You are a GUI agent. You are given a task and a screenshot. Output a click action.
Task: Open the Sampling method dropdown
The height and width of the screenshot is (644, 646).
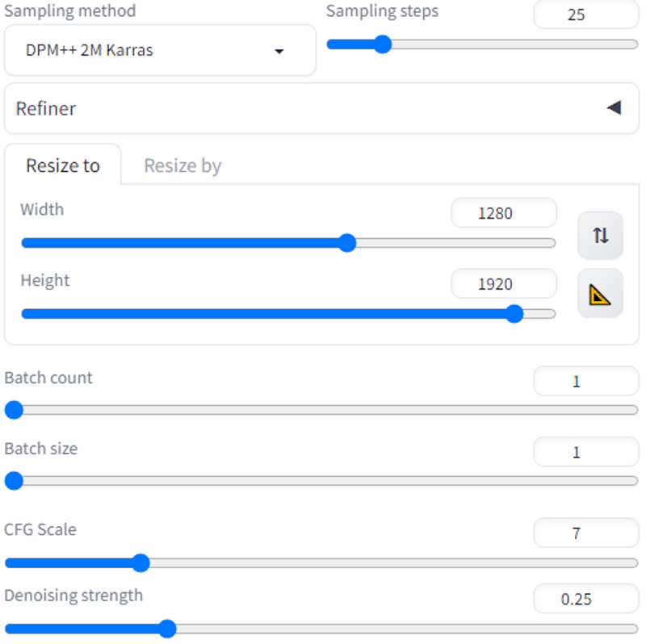160,50
